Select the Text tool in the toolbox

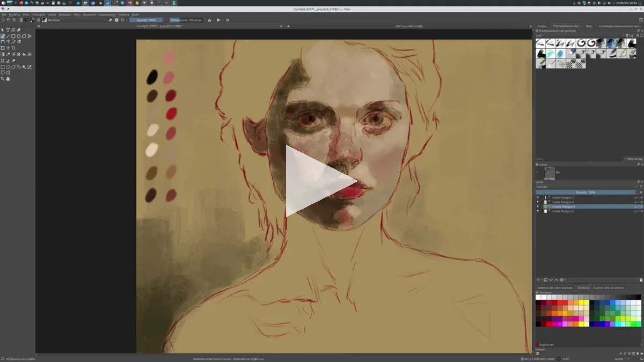click(8, 30)
